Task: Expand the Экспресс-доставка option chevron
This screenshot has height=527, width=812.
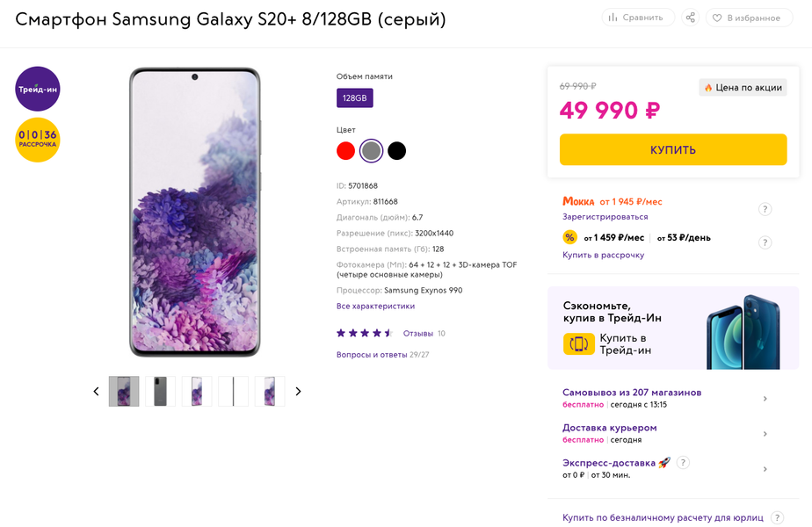Action: (x=765, y=469)
